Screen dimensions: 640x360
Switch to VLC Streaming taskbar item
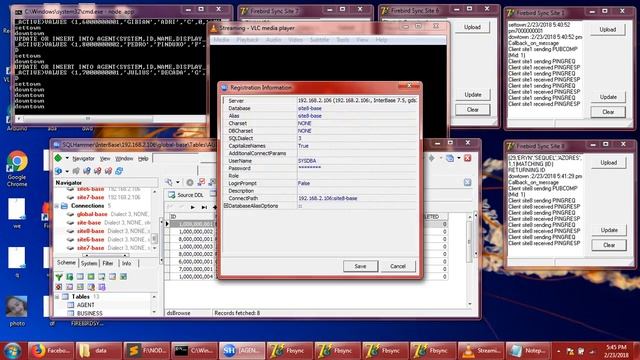(480, 351)
